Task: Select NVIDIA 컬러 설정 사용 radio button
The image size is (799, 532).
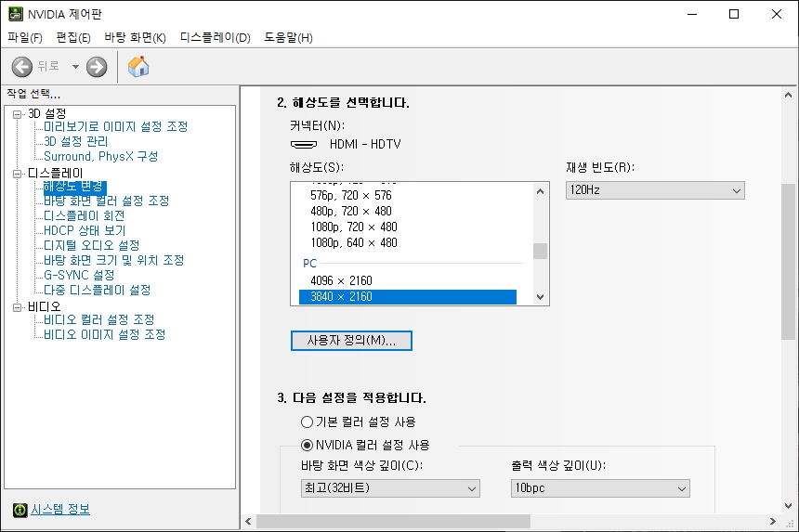Action: pos(307,446)
